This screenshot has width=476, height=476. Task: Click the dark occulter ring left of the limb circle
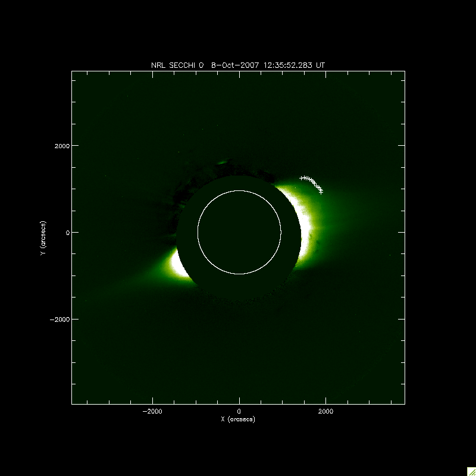tap(187, 232)
